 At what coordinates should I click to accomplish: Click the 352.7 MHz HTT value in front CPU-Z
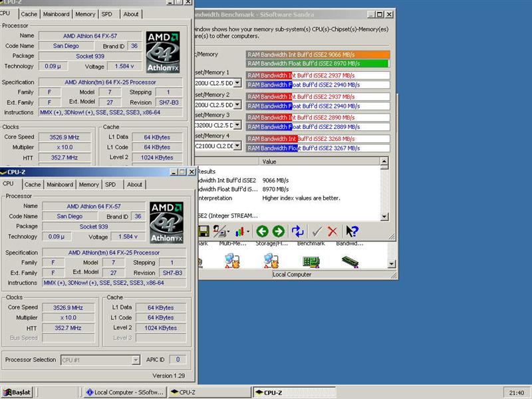(x=68, y=328)
